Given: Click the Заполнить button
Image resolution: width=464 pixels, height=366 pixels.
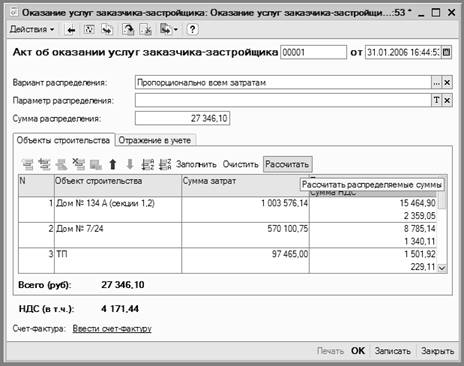Looking at the screenshot, I should point(196,164).
